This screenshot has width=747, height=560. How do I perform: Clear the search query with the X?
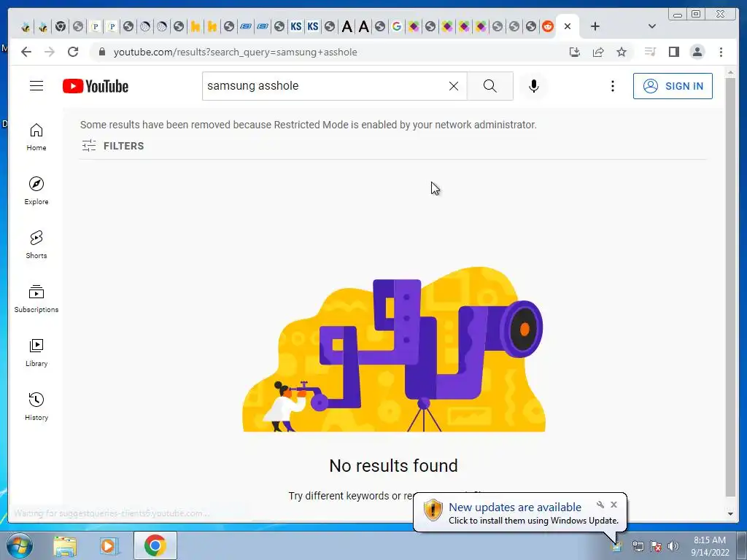click(x=454, y=86)
